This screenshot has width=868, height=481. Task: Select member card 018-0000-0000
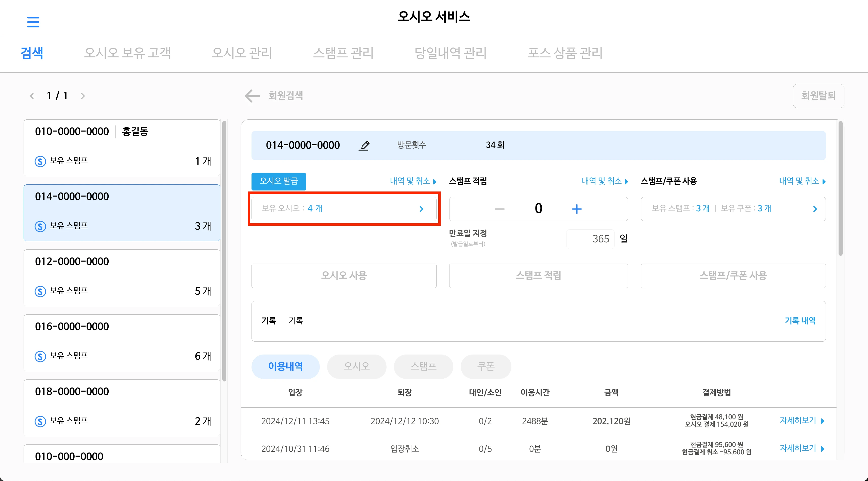[122, 408]
